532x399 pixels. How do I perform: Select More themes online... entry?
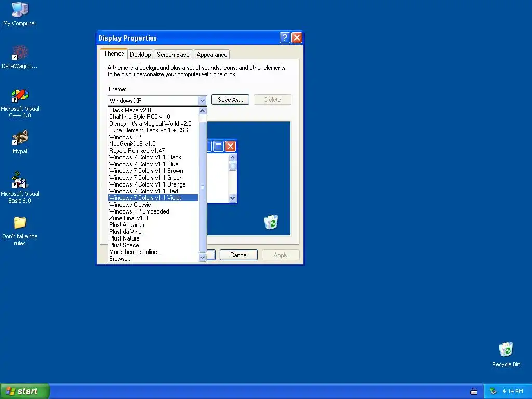(x=153, y=252)
